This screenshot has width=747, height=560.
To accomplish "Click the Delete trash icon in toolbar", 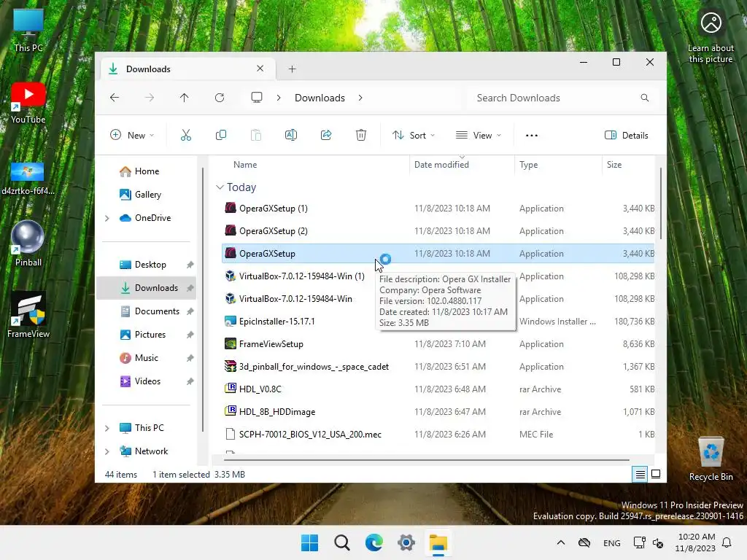I will pos(361,135).
